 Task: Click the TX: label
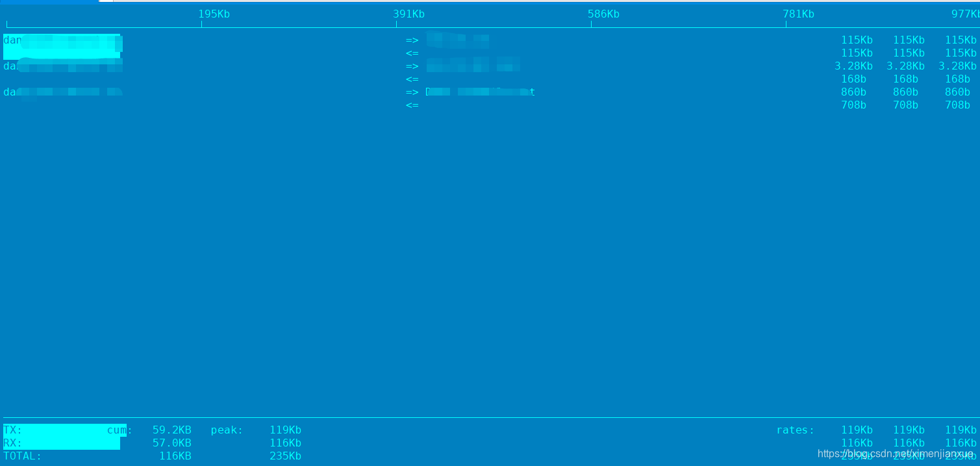(13, 430)
